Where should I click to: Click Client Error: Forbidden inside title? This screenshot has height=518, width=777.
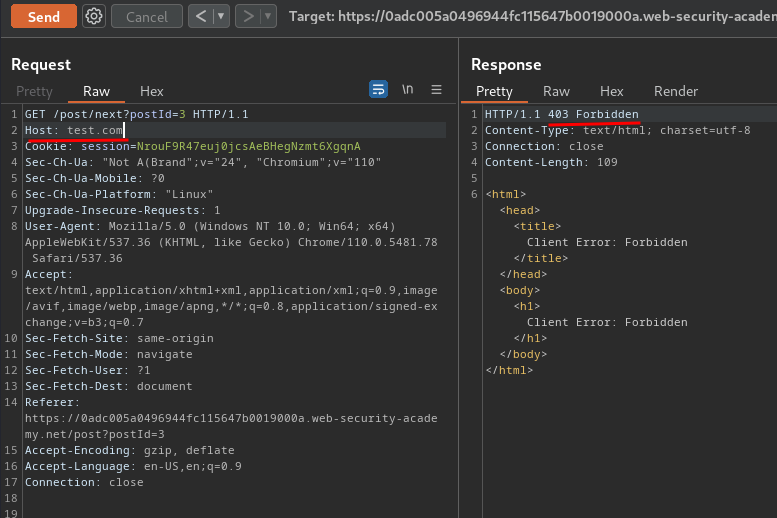pos(607,242)
